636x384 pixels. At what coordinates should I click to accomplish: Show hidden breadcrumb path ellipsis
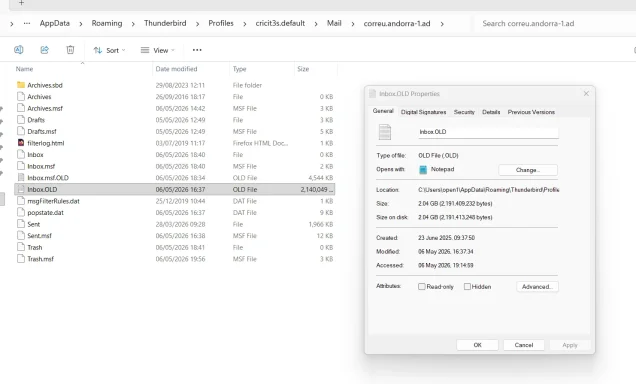27,24
